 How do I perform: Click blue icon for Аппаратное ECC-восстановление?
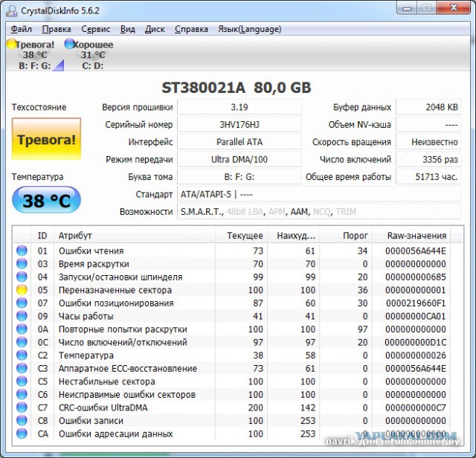coord(22,368)
